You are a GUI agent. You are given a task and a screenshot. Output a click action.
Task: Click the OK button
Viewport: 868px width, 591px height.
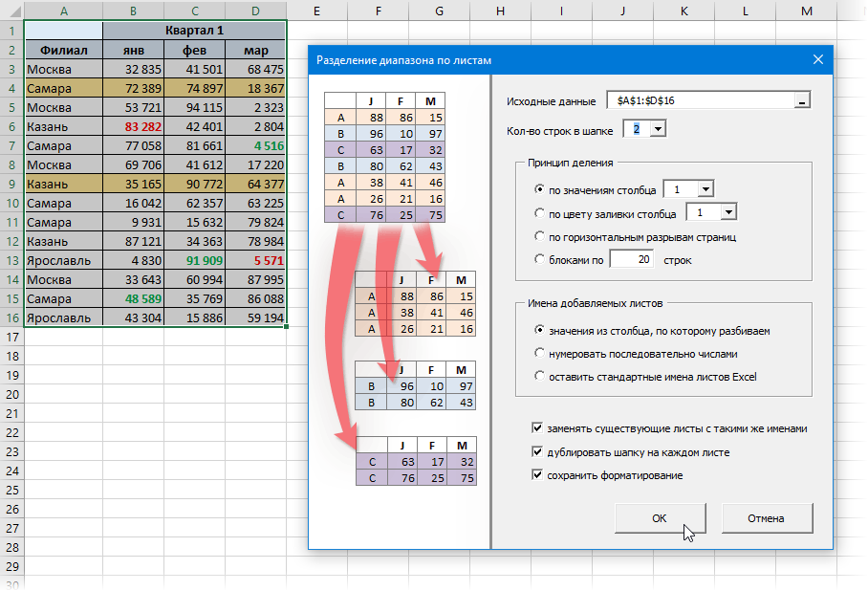point(660,518)
